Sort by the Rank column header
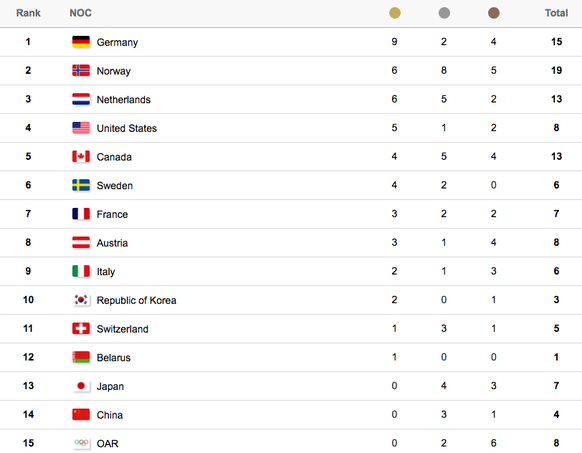 pos(28,13)
